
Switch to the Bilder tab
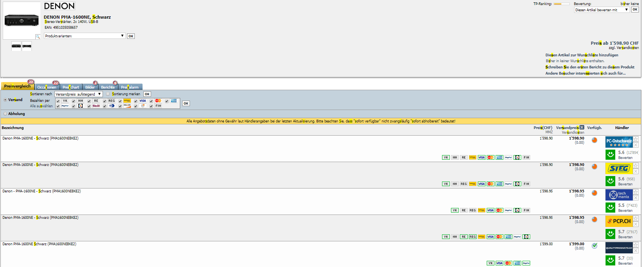(x=90, y=87)
